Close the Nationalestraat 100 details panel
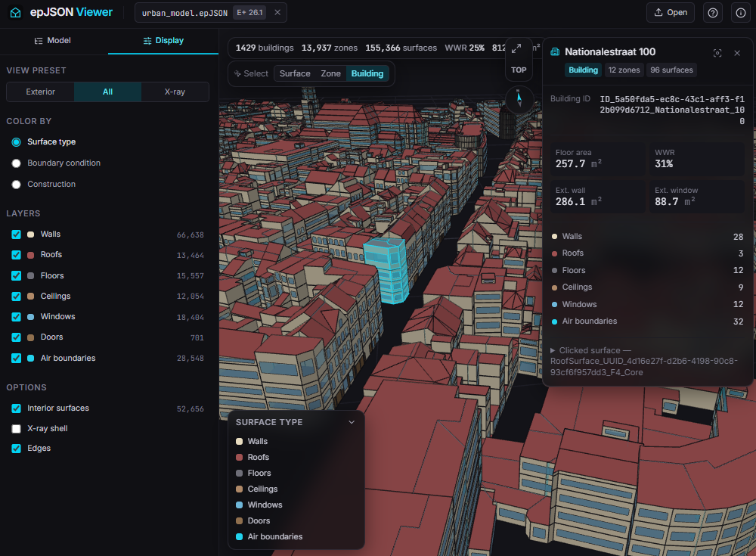This screenshot has height=556, width=756. [x=737, y=53]
